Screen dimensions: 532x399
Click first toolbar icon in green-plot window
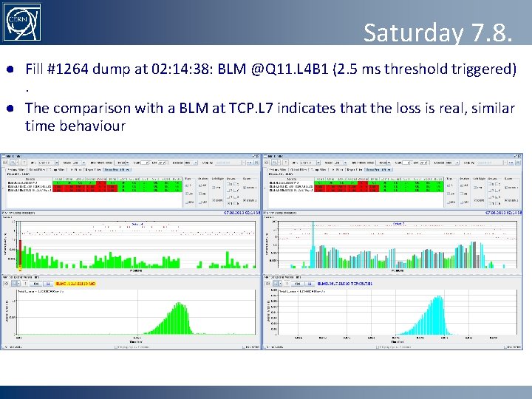(5, 163)
